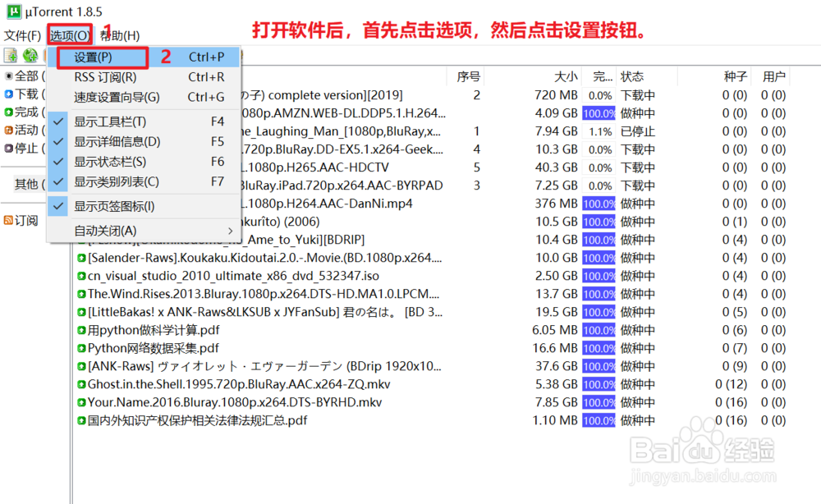Image resolution: width=821 pixels, height=504 pixels.
Task: Open the 帮助(H) menu
Action: click(x=120, y=35)
